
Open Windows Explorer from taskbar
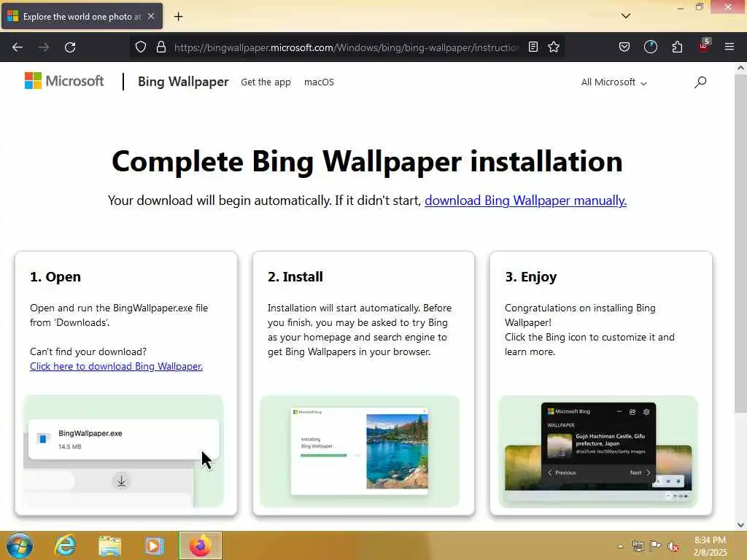[109, 545]
